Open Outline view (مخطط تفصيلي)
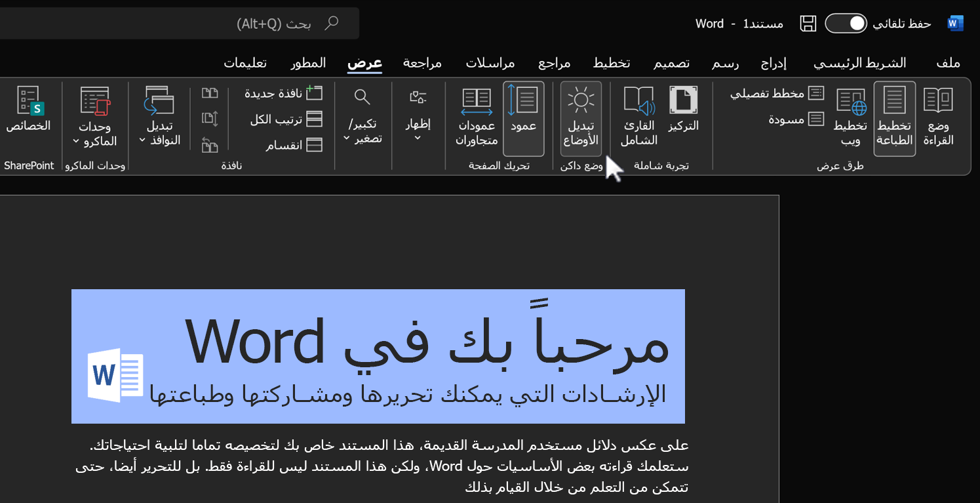 pos(777,93)
